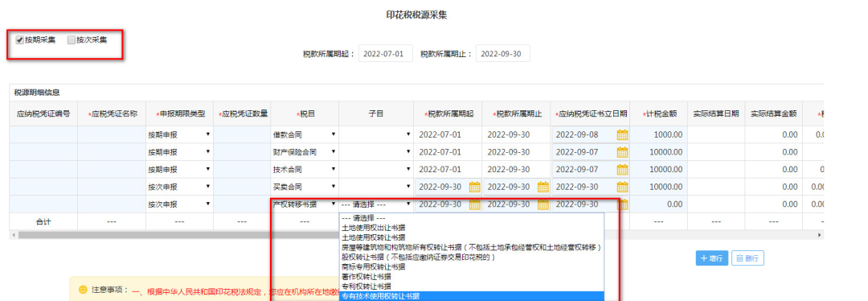Choose 股权转让书据 option in the list
The image size is (868, 301).
(472, 258)
